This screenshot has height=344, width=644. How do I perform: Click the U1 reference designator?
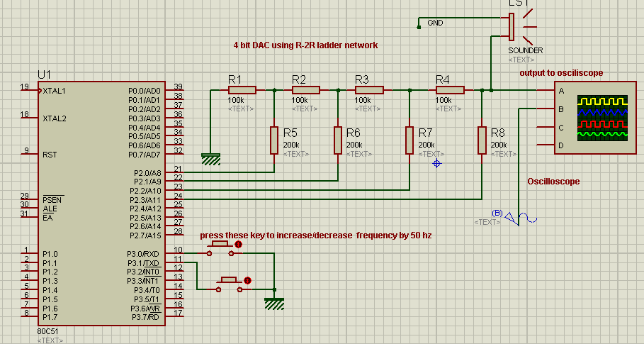(x=45, y=74)
